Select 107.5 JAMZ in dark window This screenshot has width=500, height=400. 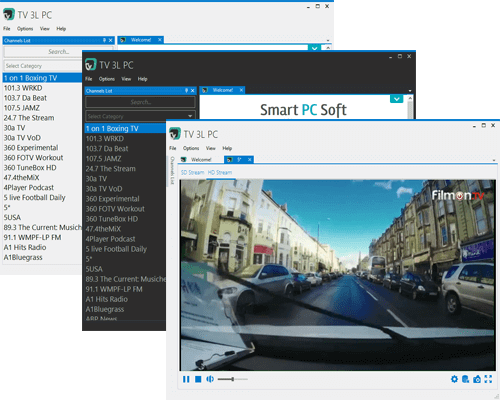click(x=125, y=159)
